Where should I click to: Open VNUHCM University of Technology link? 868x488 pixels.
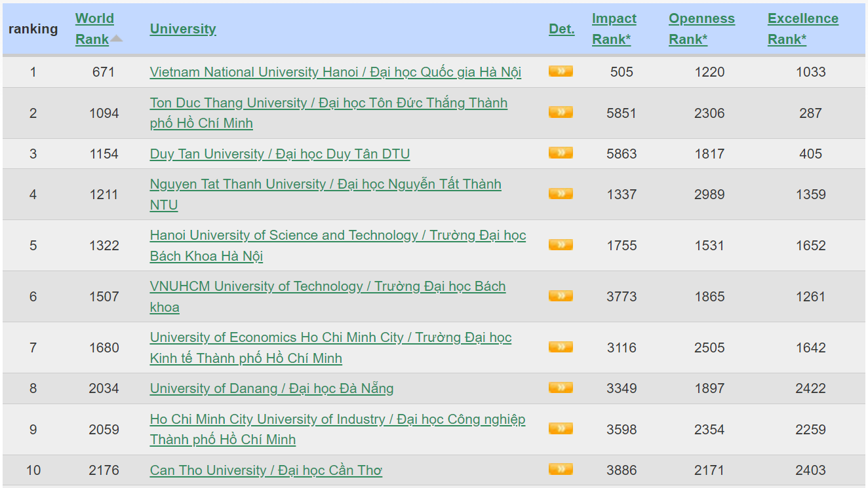[x=328, y=297]
